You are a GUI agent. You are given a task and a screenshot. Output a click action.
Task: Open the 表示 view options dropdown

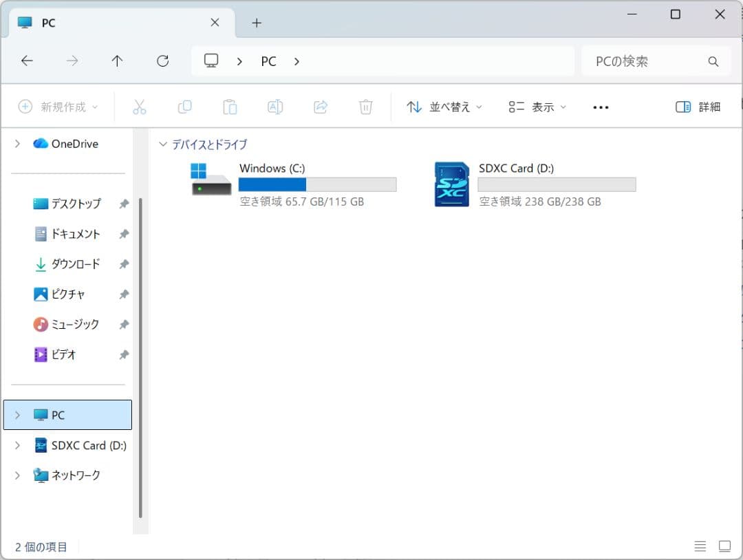click(537, 107)
